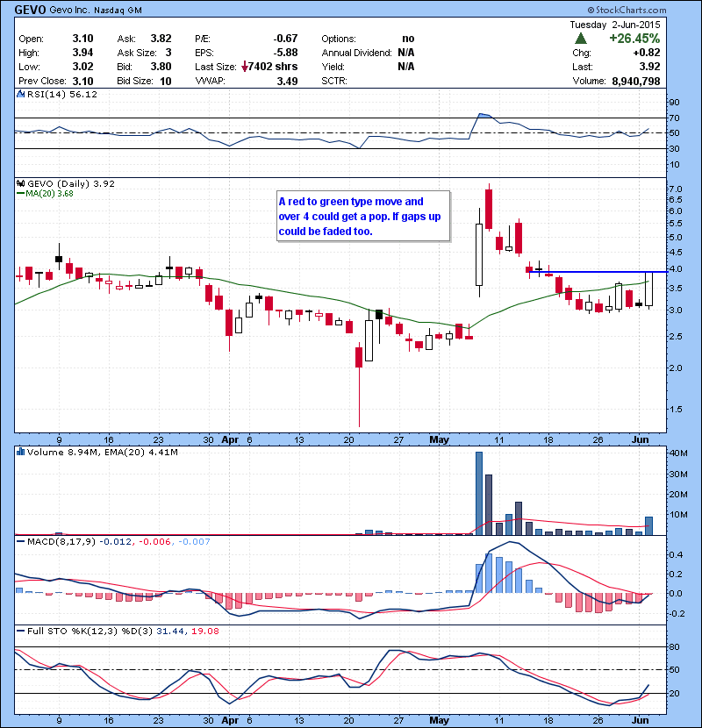Click the stochastic %D value 19.08
The width and height of the screenshot is (702, 728).
tap(204, 631)
